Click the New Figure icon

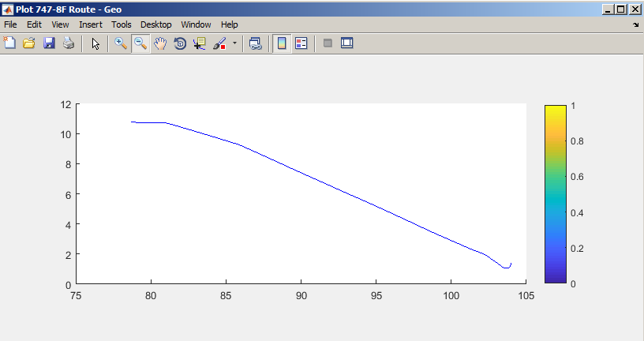(x=9, y=43)
